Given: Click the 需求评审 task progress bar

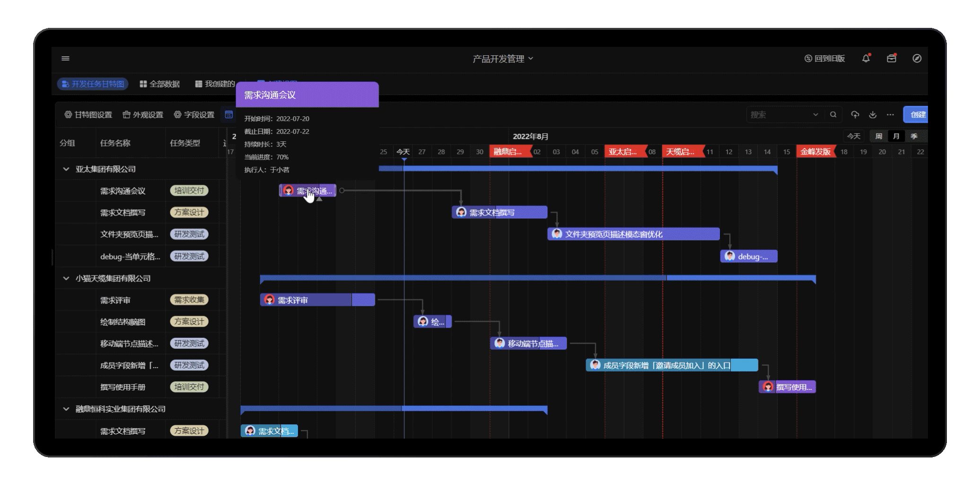Looking at the screenshot, I should pos(317,300).
